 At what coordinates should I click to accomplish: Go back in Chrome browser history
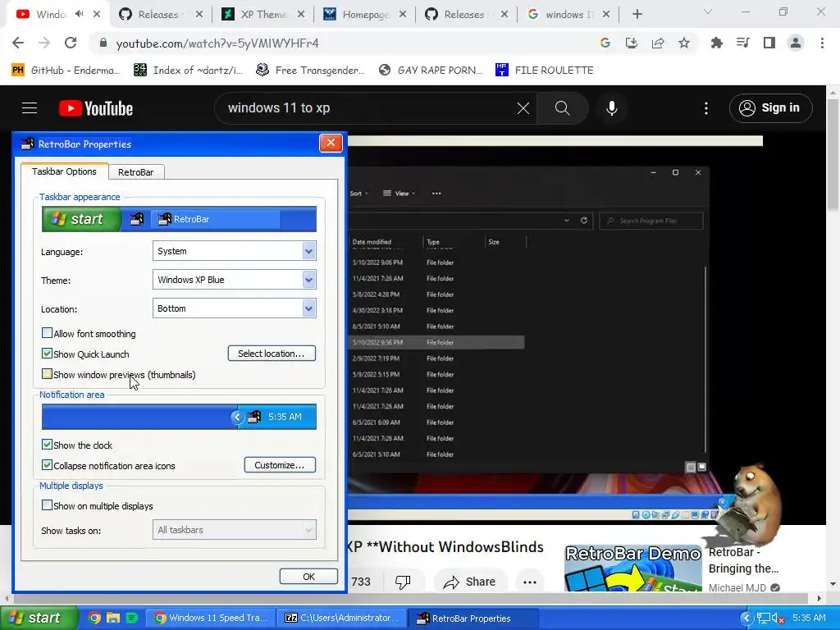(x=18, y=43)
